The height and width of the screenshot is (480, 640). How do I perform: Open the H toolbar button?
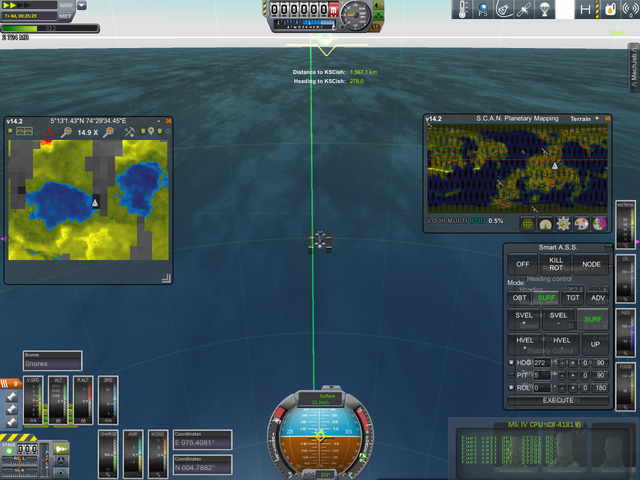585,9
